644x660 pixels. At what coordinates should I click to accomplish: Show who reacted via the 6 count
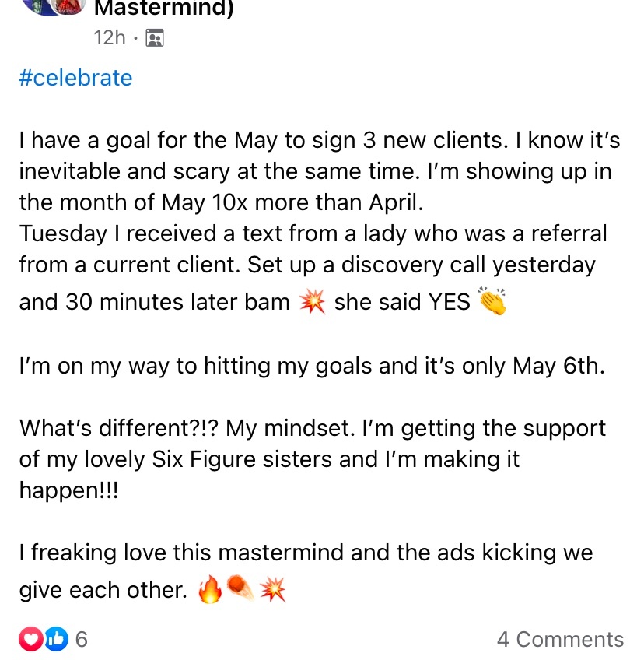click(81, 639)
